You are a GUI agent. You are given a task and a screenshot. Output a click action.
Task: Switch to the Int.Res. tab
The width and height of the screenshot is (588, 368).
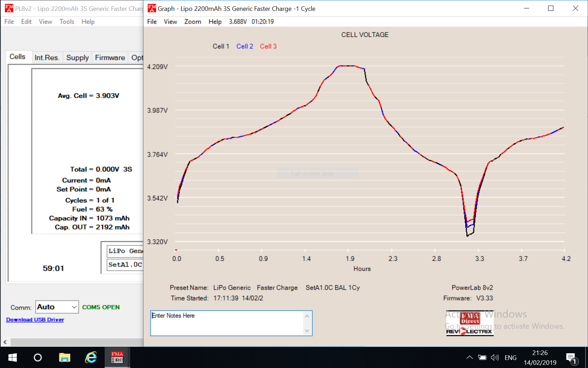coord(47,58)
